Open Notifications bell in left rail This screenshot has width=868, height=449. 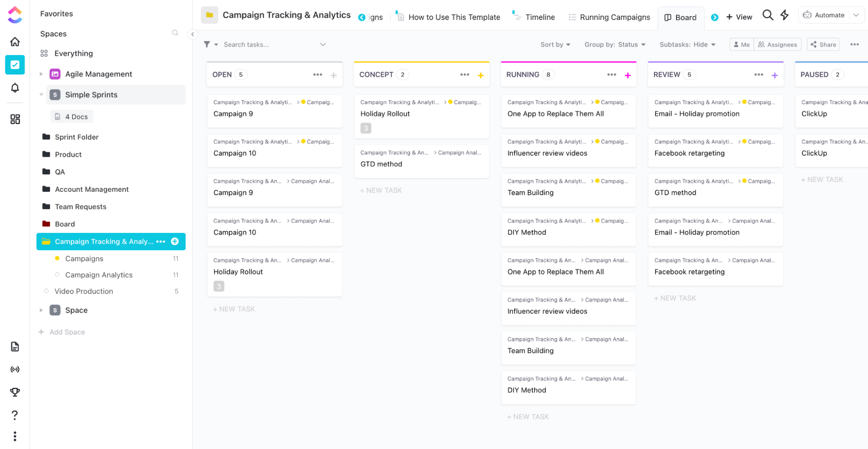tap(15, 88)
